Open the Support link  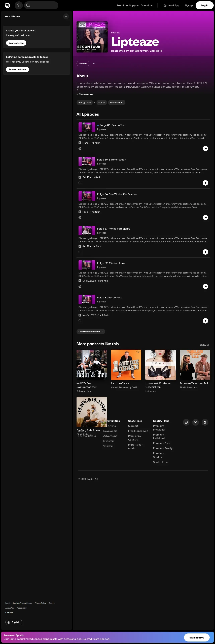point(134,6)
